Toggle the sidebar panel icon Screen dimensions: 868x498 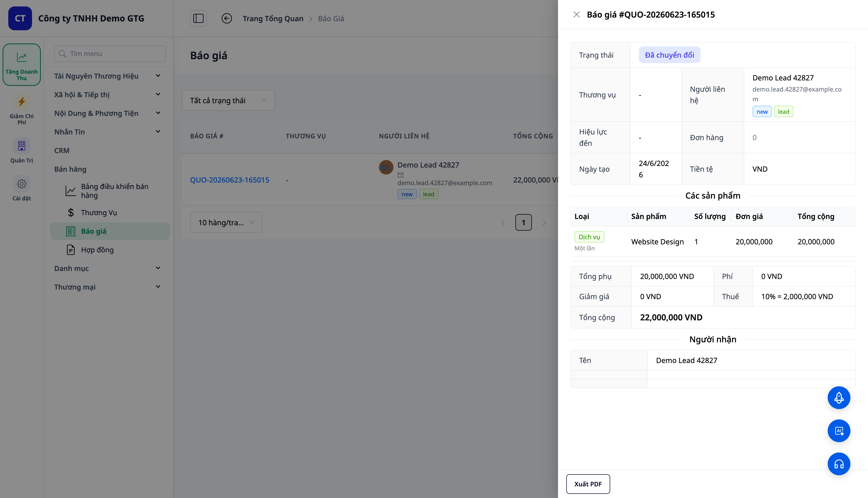pos(198,18)
